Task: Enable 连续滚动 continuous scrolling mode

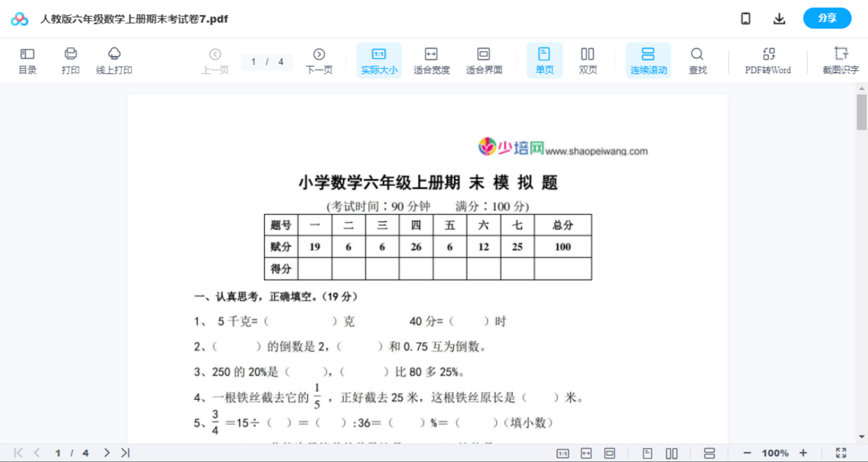Action: [x=648, y=60]
